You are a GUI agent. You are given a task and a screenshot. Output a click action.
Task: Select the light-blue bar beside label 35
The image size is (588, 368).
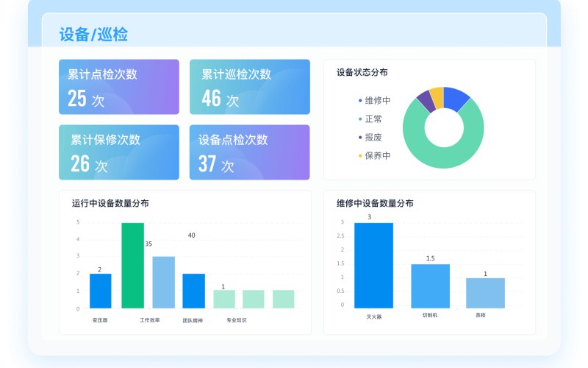click(x=163, y=283)
